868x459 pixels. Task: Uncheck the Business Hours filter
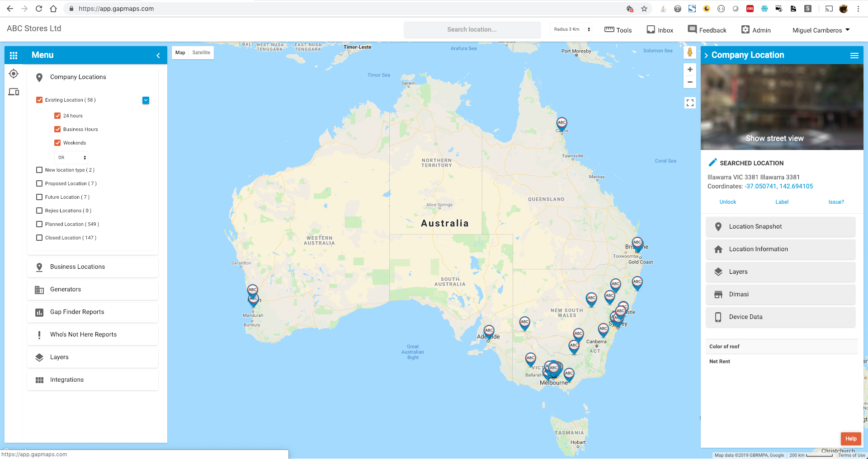pyautogui.click(x=57, y=129)
